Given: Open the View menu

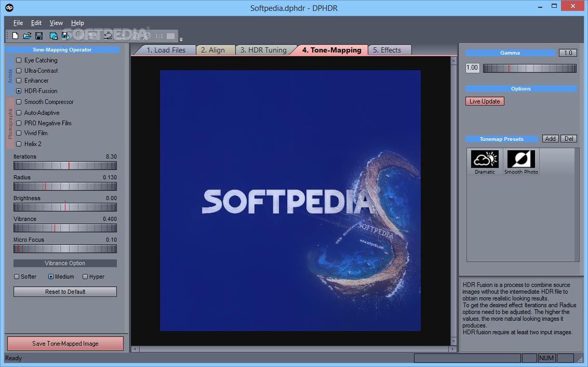Looking at the screenshot, I should (56, 23).
